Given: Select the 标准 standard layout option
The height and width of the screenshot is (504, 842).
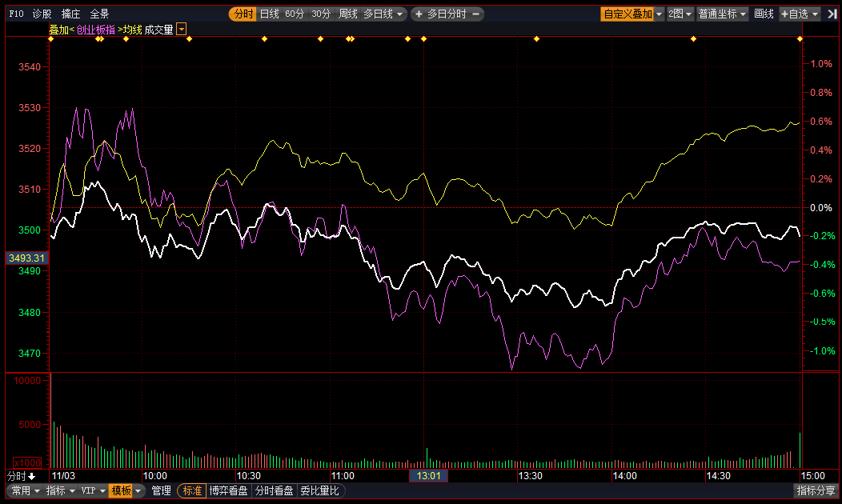Looking at the screenshot, I should 192,490.
